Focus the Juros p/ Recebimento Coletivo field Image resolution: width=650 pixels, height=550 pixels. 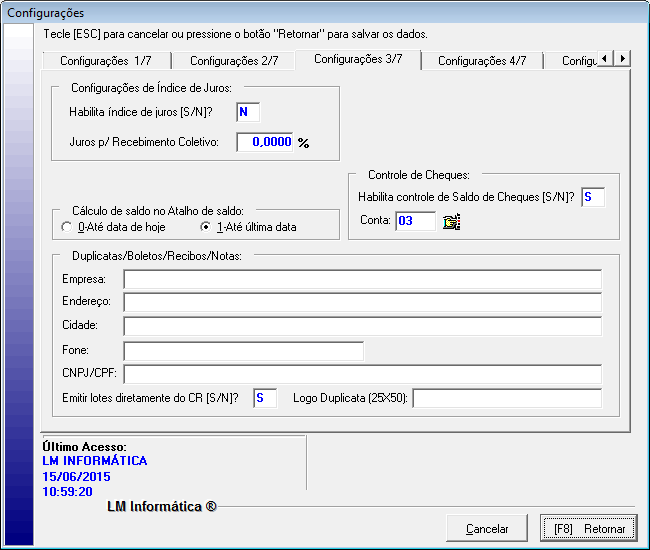pos(265,142)
